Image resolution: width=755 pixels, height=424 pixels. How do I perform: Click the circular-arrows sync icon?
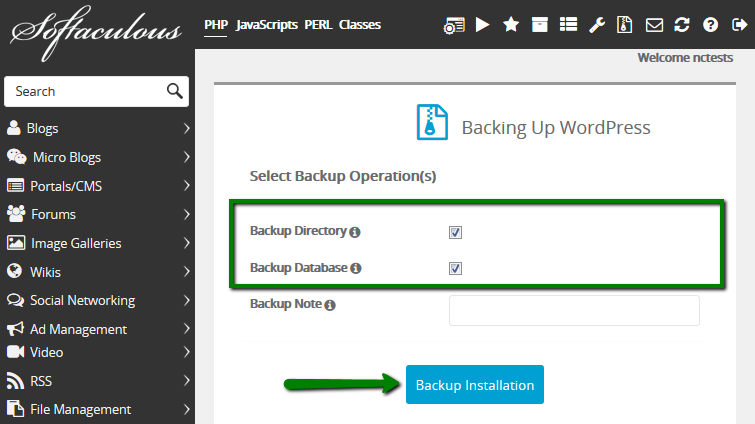tap(682, 25)
